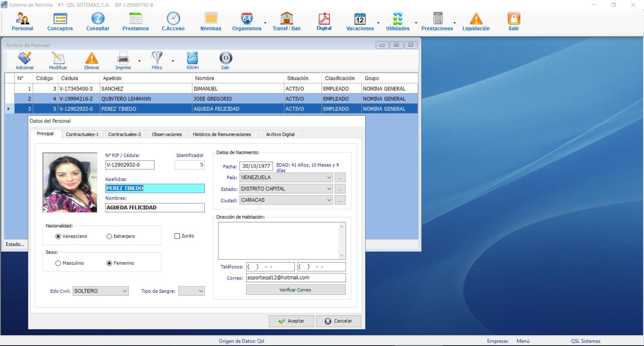The width and height of the screenshot is (644, 346).
Task: Open the Imprimir dropdown arrow
Action: click(x=139, y=61)
